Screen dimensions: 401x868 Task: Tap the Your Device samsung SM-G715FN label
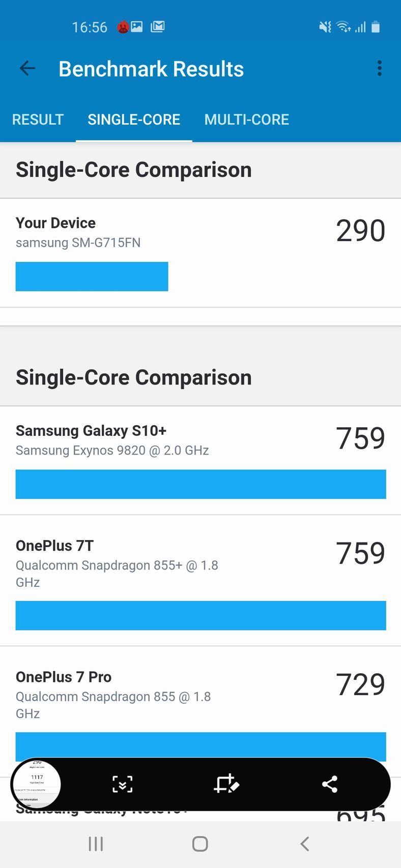78,243
